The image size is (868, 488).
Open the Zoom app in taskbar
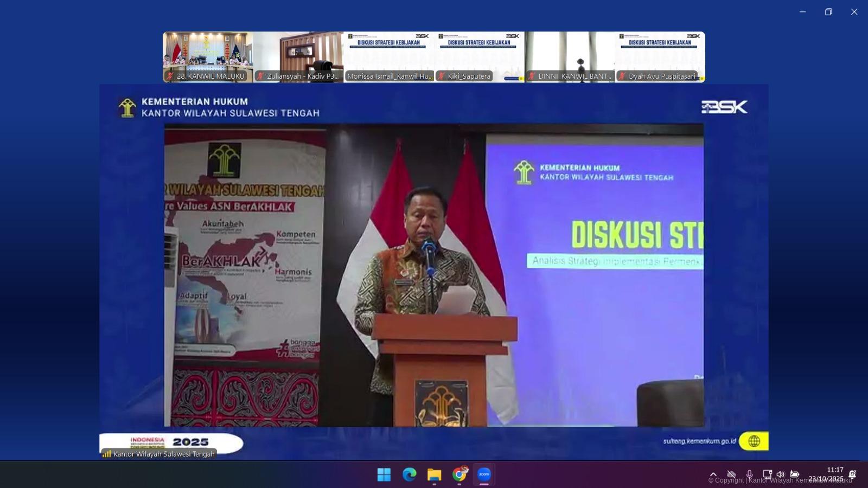[x=484, y=474]
